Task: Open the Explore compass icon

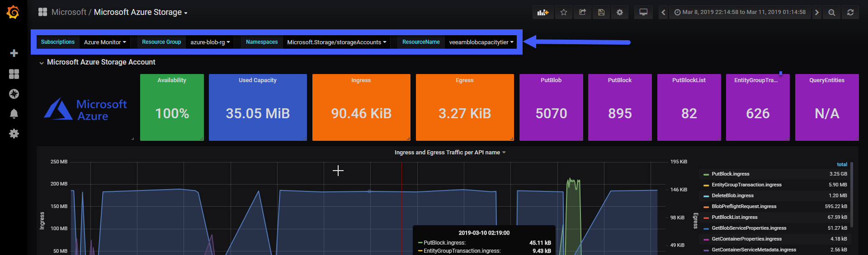Action: point(14,94)
